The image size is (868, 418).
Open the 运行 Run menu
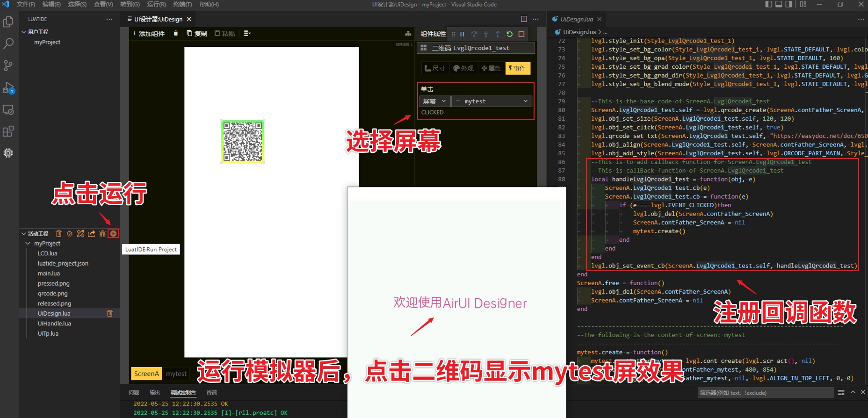[x=156, y=4]
